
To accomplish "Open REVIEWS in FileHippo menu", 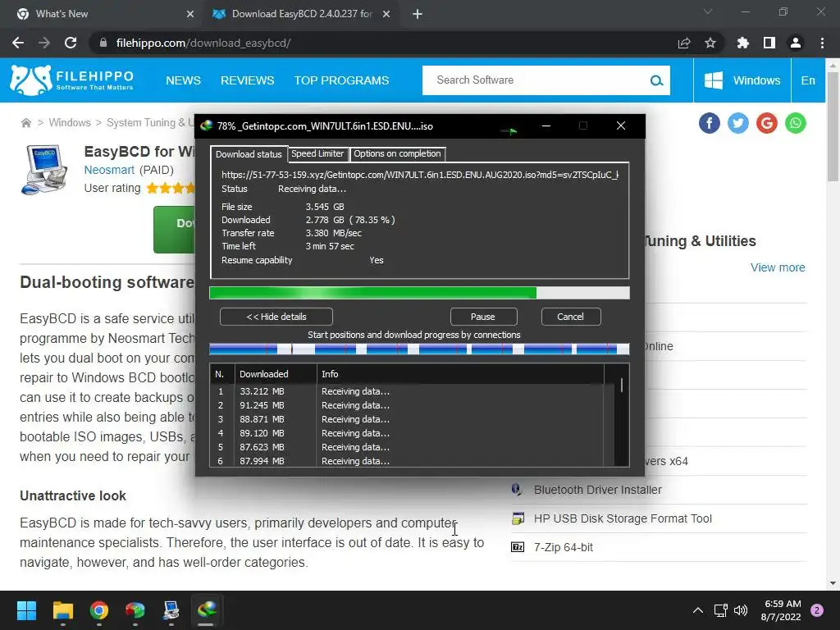I will click(248, 80).
